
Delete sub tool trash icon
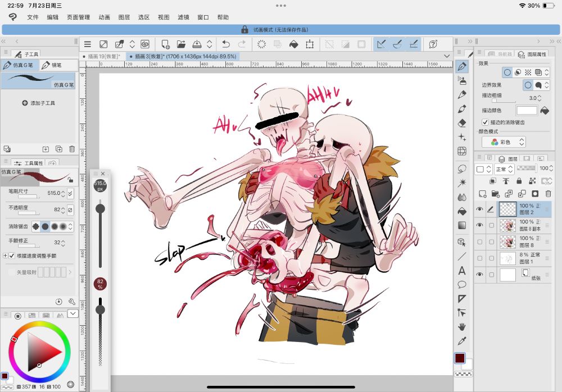(x=72, y=149)
